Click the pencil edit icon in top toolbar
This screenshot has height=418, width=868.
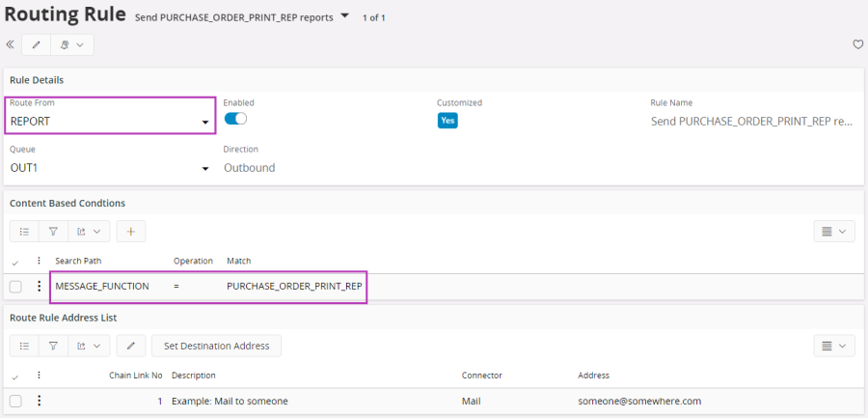point(37,44)
